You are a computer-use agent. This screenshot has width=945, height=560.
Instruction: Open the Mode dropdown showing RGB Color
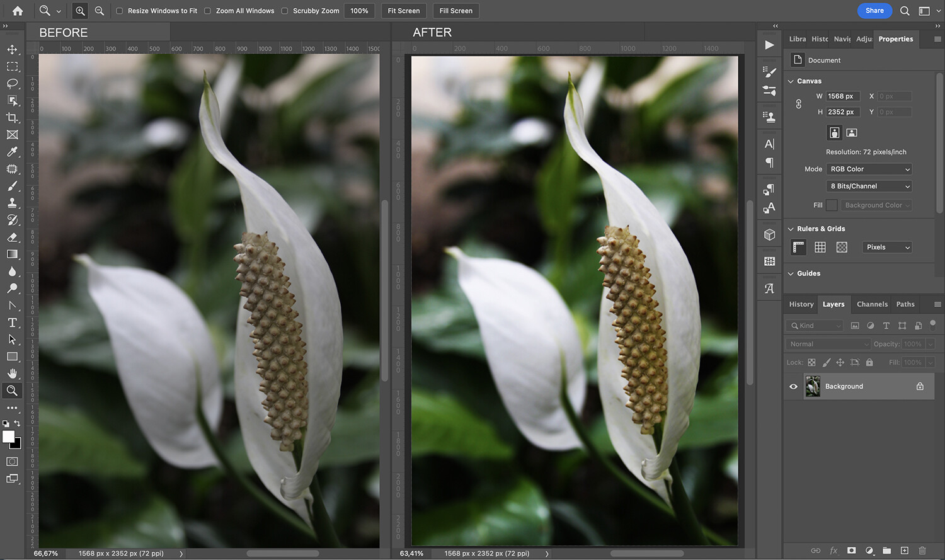pos(869,169)
